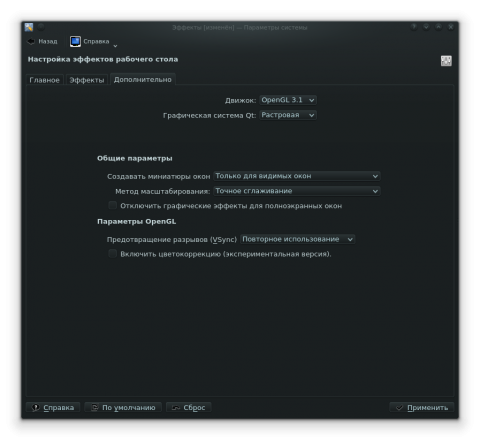Open the Движок OpenGL 3.1 dropdown
The image size is (480, 440).
click(x=288, y=100)
